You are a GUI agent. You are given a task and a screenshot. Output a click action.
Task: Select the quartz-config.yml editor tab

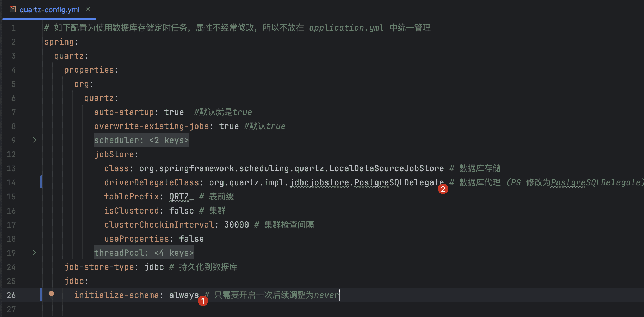pos(49,10)
